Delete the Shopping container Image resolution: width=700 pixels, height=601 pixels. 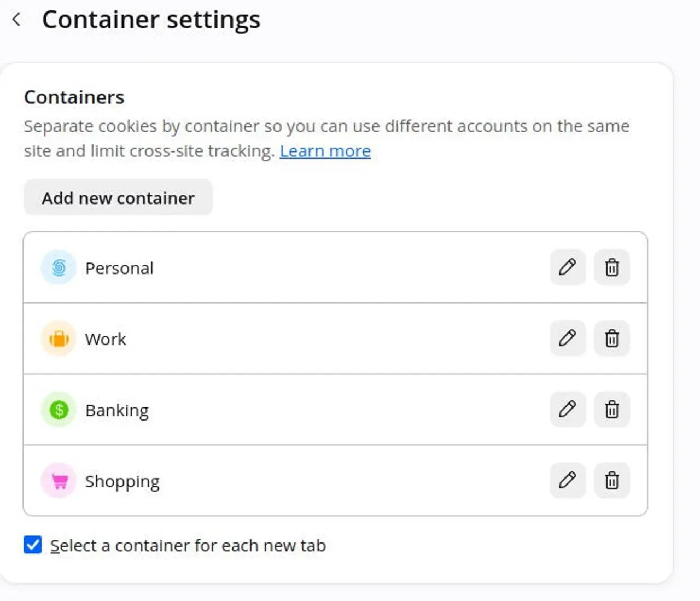612,481
